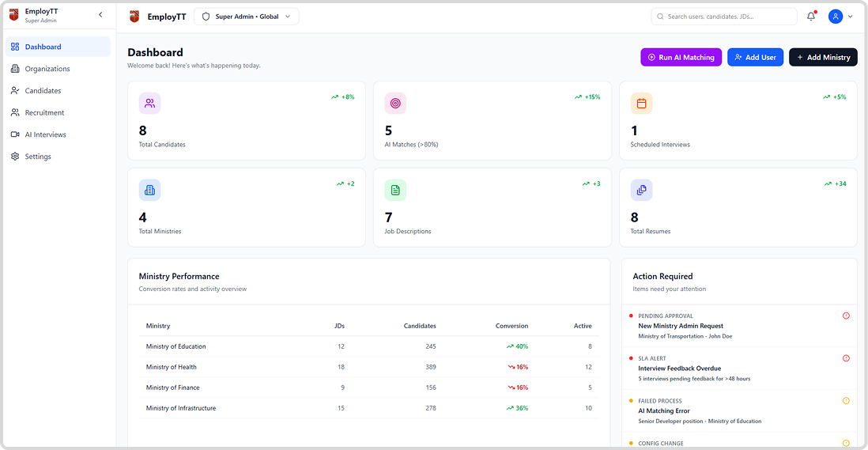Click the Active column header
Viewport: 868px width, 450px height.
pyautogui.click(x=583, y=326)
